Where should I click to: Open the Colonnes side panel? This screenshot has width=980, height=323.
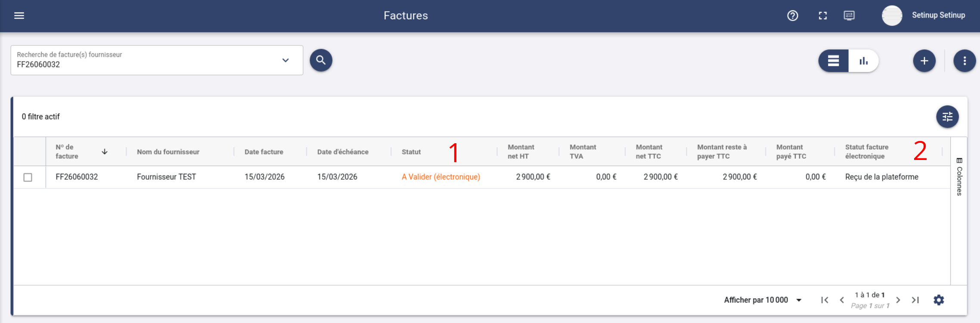click(x=959, y=176)
